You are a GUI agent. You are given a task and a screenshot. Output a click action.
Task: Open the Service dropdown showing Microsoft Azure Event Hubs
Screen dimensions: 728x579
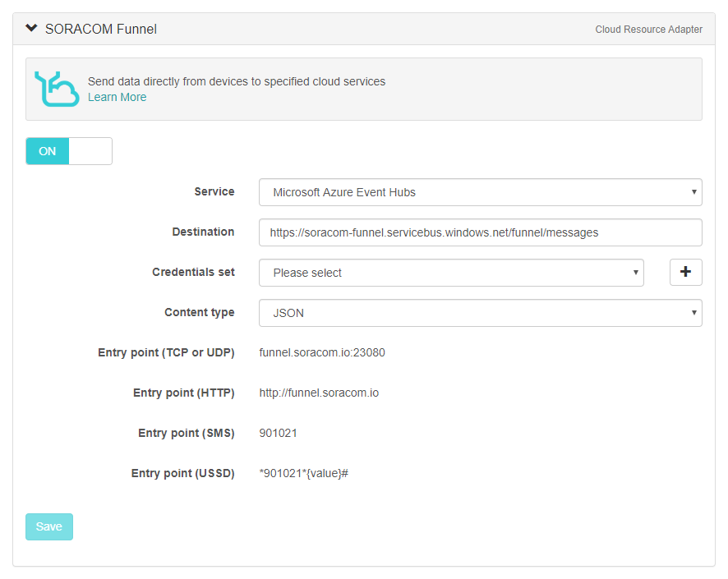481,192
